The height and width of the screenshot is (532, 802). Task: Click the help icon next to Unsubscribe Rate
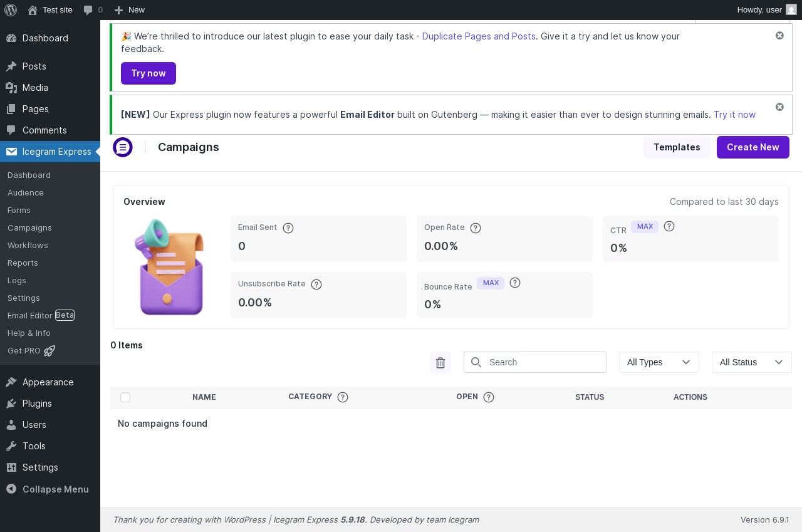(316, 284)
